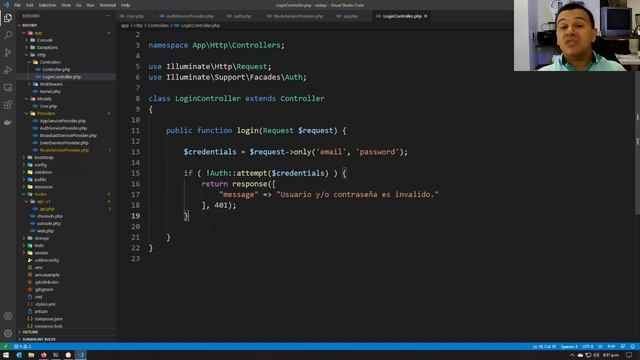Expand the SonarLint Rules section
The image size is (640, 360).
tap(39, 339)
